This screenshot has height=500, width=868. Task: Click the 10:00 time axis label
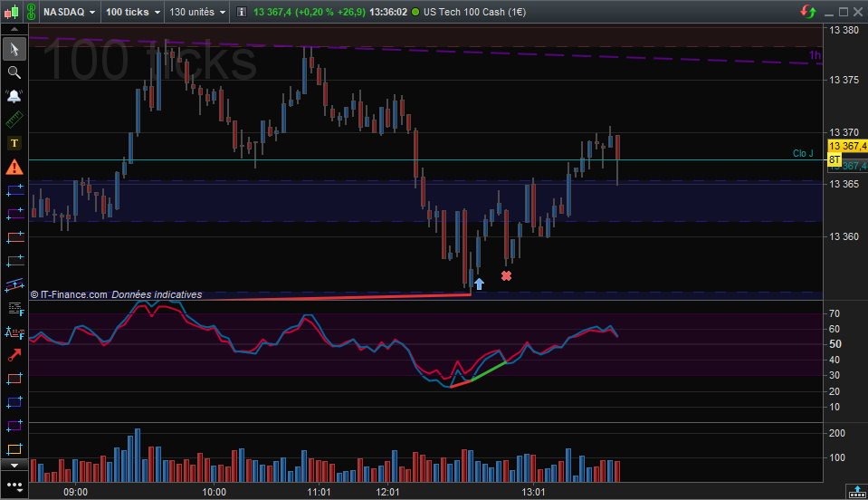tap(214, 492)
